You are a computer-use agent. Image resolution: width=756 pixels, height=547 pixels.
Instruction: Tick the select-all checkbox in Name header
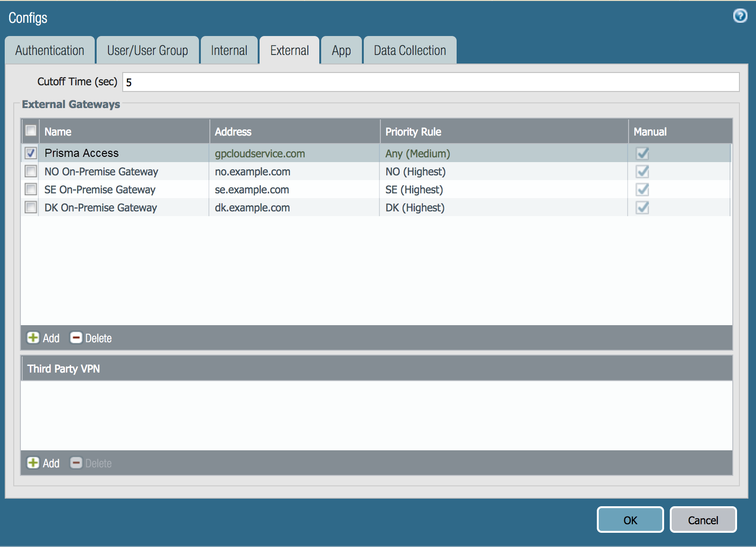pos(31,130)
